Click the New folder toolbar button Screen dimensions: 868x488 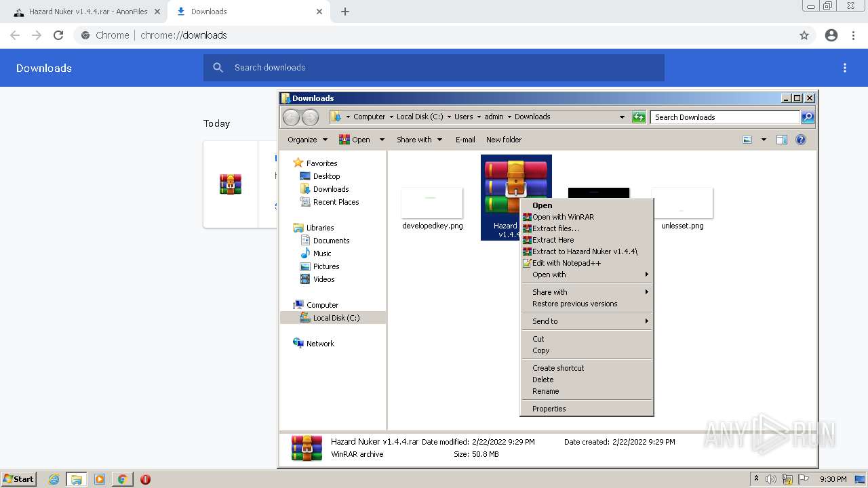coord(504,140)
